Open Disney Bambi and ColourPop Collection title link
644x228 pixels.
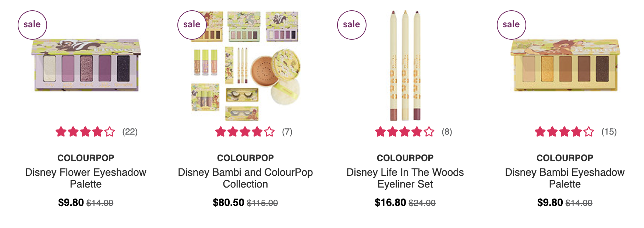[x=245, y=178]
